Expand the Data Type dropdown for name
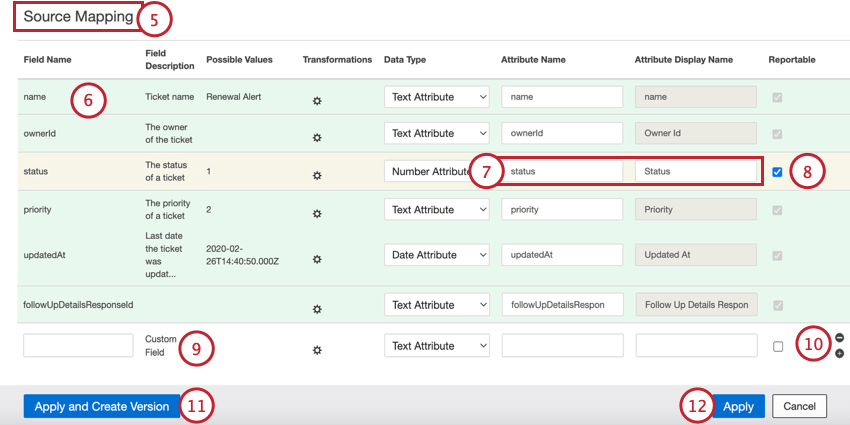 [x=436, y=97]
